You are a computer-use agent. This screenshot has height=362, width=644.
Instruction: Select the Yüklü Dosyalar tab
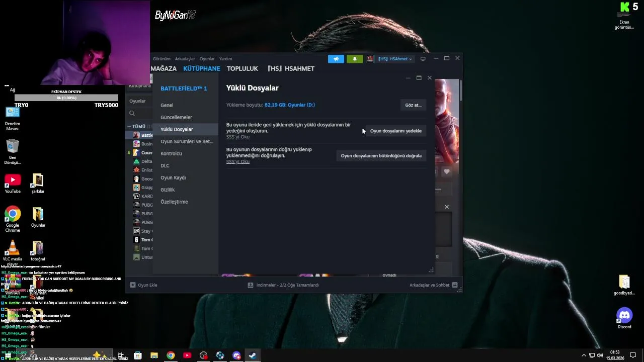click(x=185, y=129)
